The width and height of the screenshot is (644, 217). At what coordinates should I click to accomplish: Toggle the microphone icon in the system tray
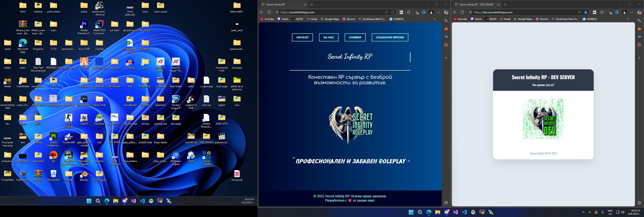tap(602, 212)
